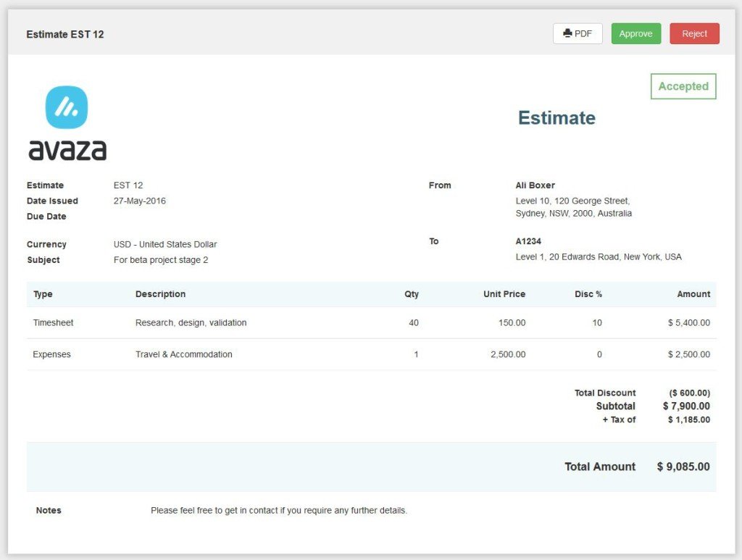Screen dimensions: 742x560
Task: Click the subject 'For beta project stage 2'
Action: 162,259
